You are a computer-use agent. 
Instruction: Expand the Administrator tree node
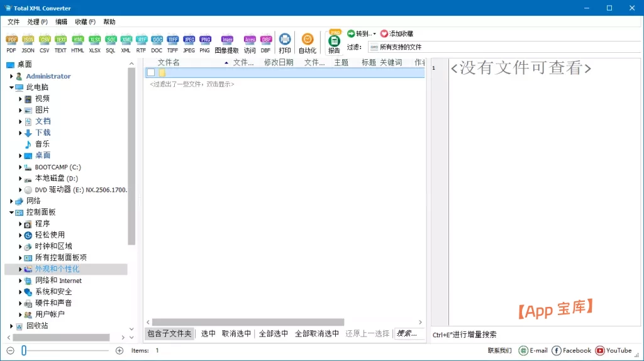pyautogui.click(x=11, y=76)
